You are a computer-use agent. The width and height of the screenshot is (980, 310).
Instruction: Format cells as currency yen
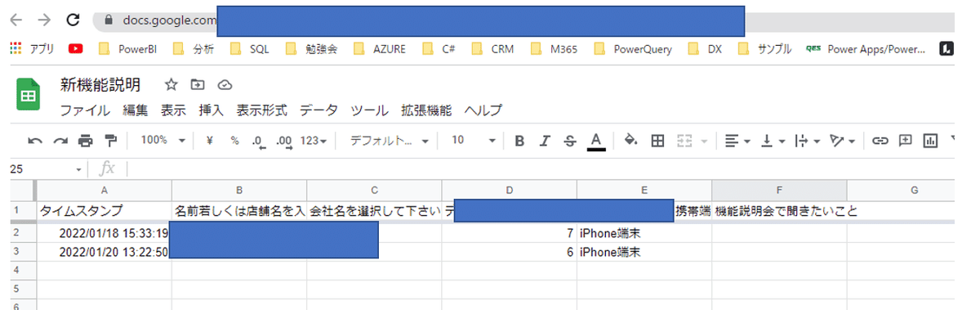click(x=209, y=141)
